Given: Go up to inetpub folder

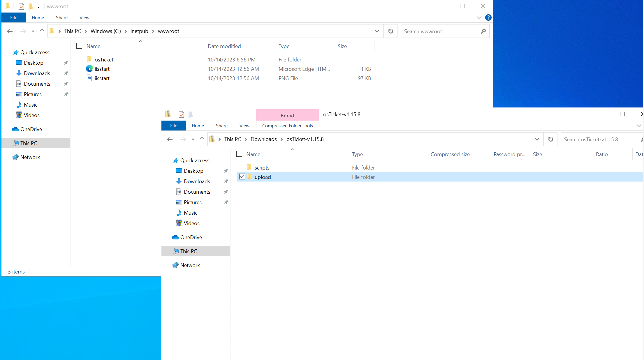Looking at the screenshot, I should pos(42,31).
